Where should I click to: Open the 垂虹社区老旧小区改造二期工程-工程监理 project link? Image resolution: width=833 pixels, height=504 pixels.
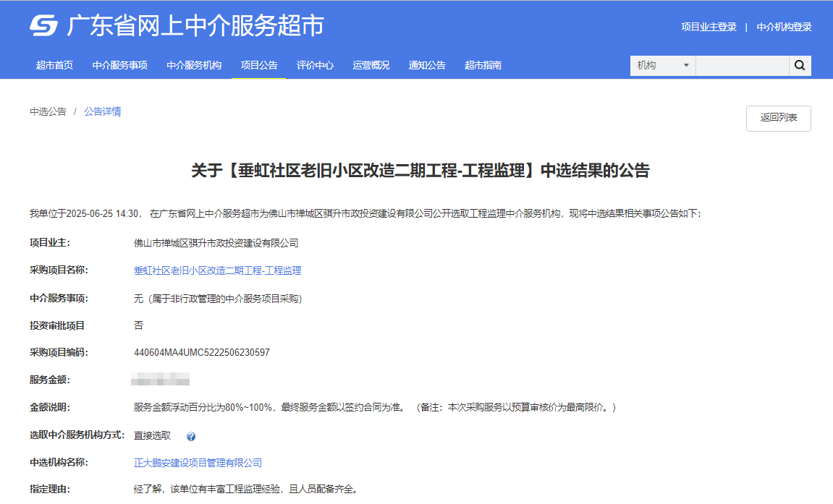pos(217,270)
